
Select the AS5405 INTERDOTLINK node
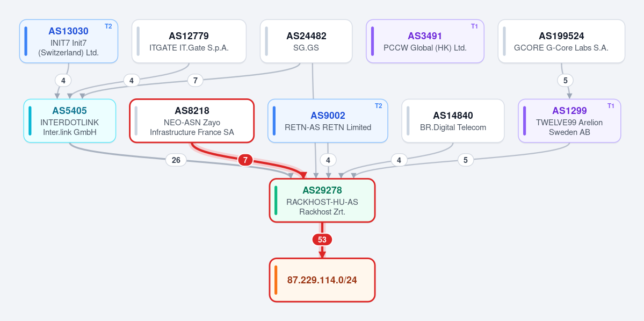tap(70, 121)
